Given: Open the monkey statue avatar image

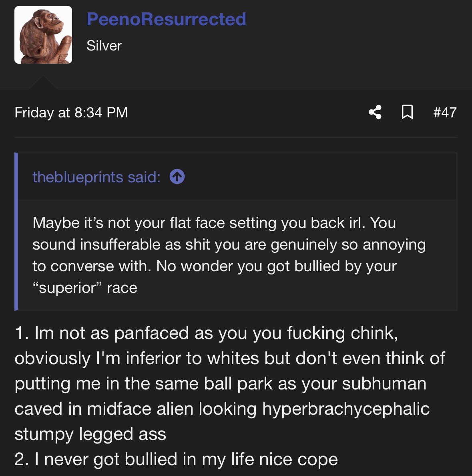Looking at the screenshot, I should point(43,35).
